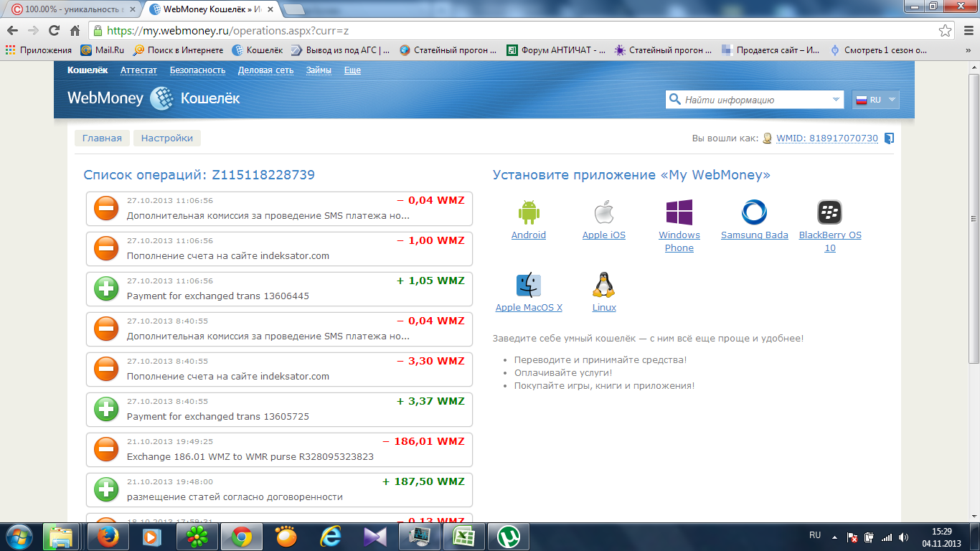Click the page vertical scrollbar

coord(974,219)
